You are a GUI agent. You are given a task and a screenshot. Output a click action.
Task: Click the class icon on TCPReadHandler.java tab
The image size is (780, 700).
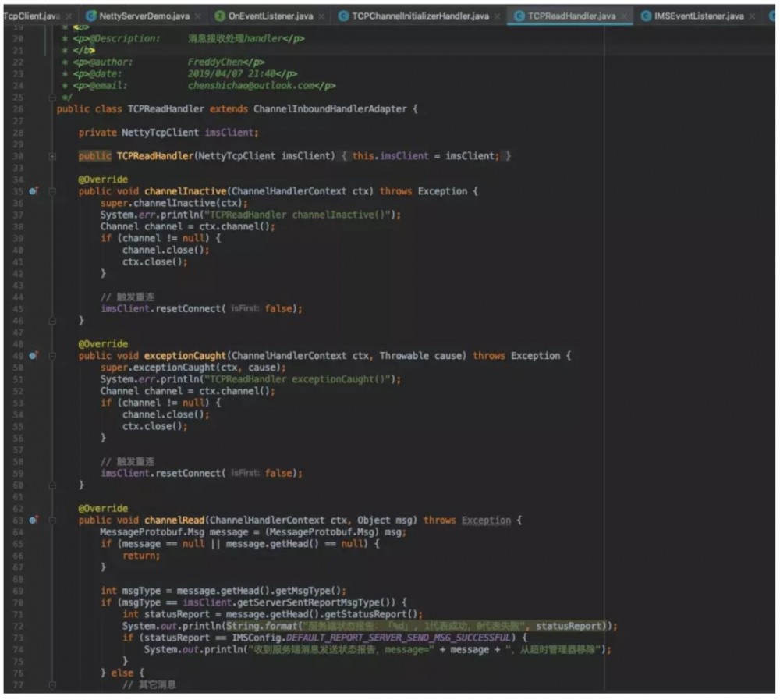519,16
